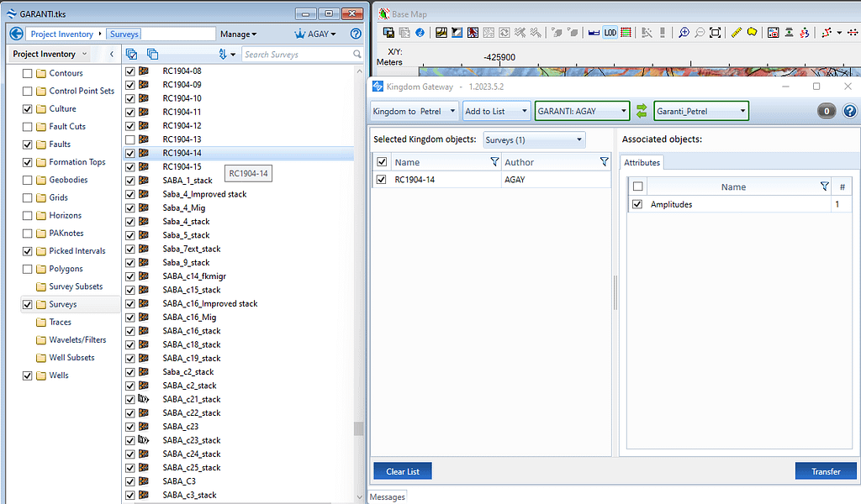Uncheck the Culture category checkbox

pos(27,109)
